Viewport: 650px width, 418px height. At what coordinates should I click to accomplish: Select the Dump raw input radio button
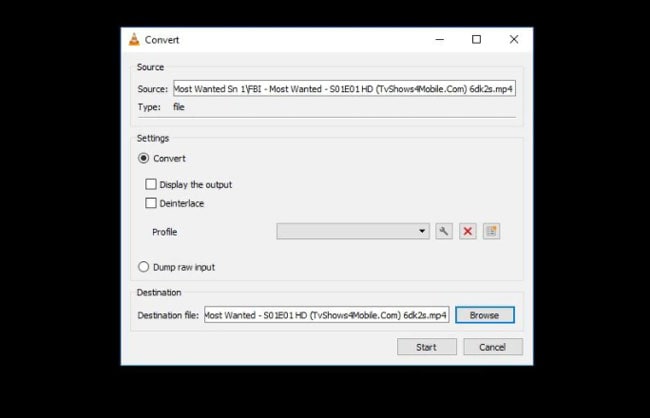pos(143,267)
